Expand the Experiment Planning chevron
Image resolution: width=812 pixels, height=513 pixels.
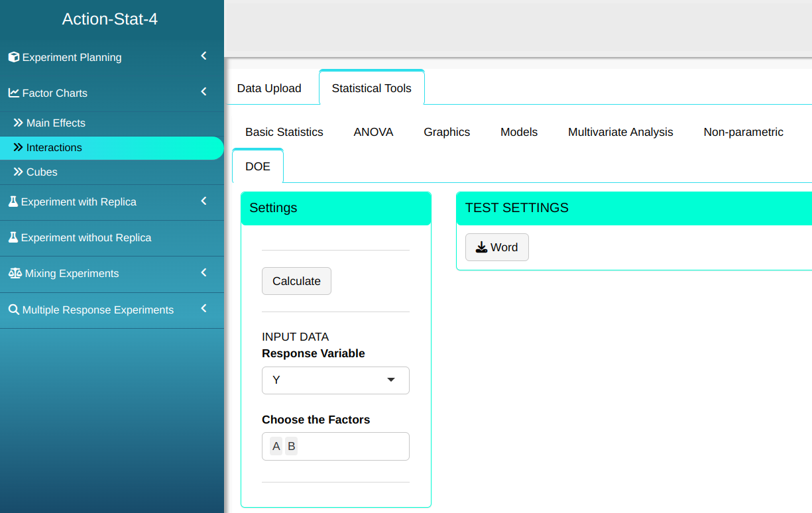tap(204, 56)
